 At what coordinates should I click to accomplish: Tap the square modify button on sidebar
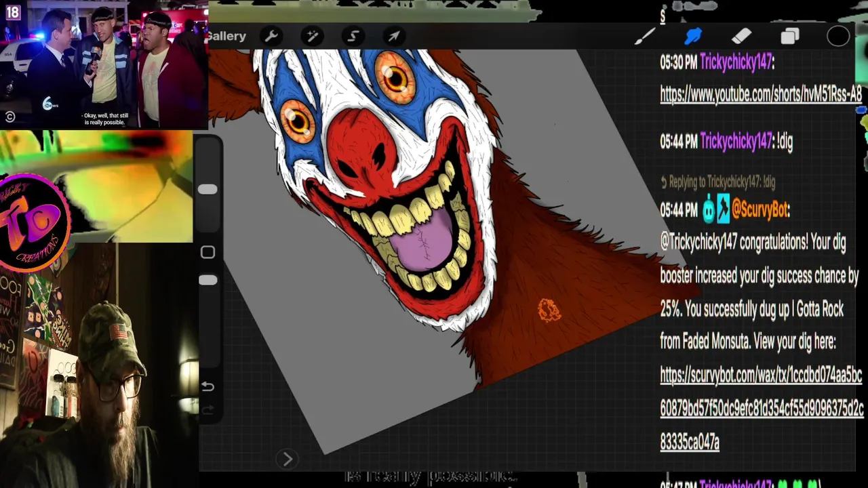point(208,252)
